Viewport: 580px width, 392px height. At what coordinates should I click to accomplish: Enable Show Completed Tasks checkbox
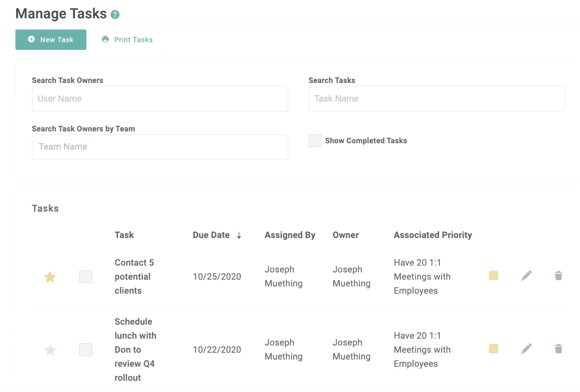(315, 141)
